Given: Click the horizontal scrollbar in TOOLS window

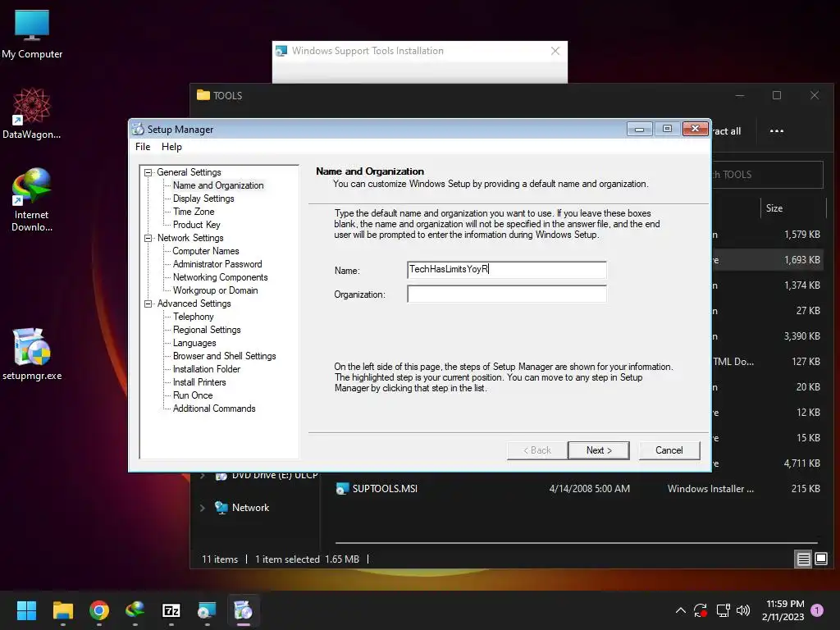Looking at the screenshot, I should click(576, 543).
